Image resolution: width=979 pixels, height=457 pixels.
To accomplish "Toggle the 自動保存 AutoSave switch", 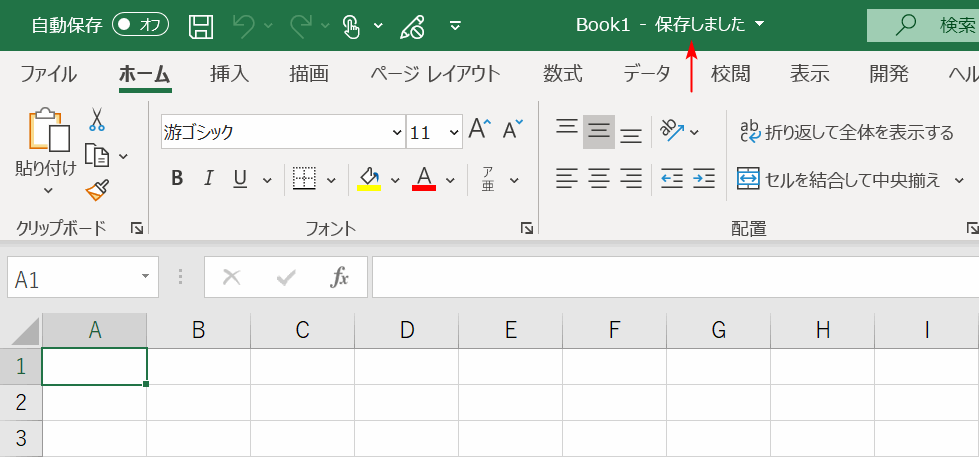I will [140, 25].
